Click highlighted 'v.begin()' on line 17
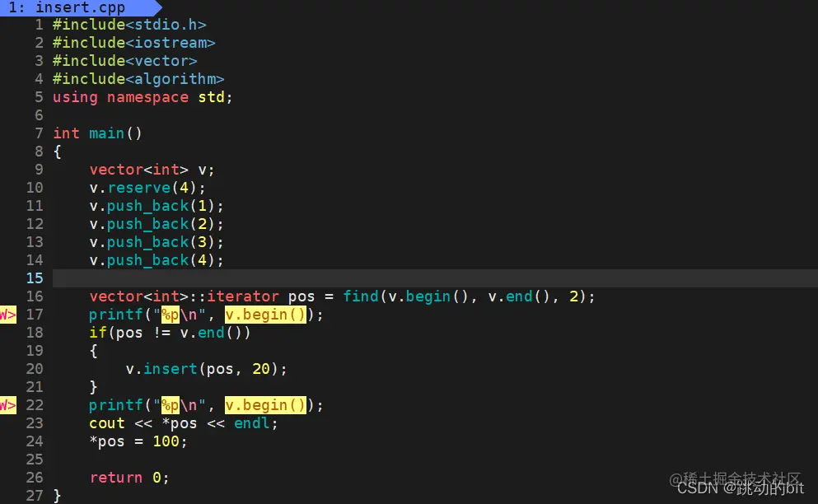This screenshot has height=504, width=818. (265, 315)
